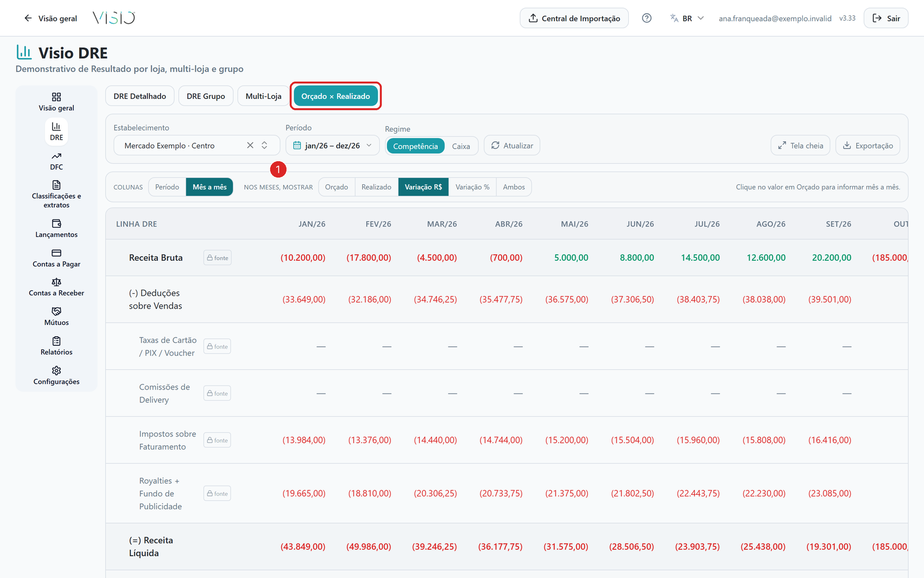
Task: Open Tela cheia mode
Action: [800, 145]
